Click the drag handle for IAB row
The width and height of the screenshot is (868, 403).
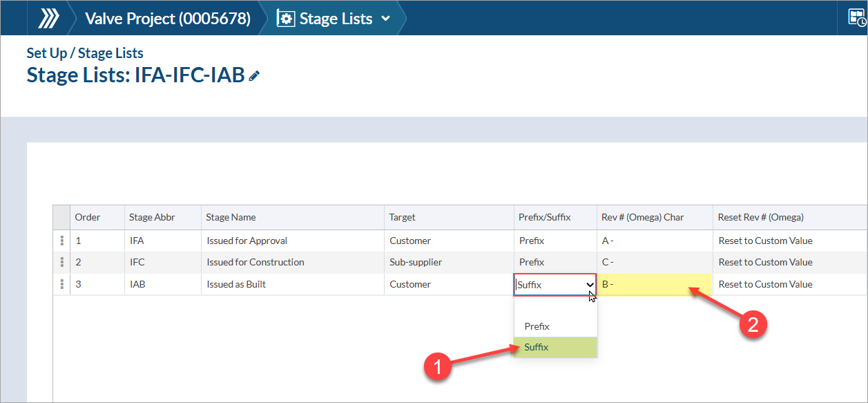(62, 284)
